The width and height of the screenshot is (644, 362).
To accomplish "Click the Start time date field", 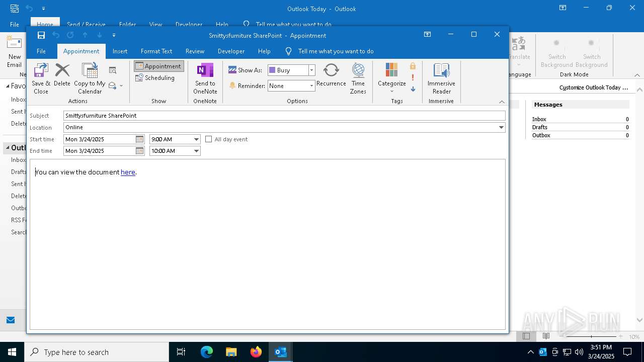I will [100, 139].
